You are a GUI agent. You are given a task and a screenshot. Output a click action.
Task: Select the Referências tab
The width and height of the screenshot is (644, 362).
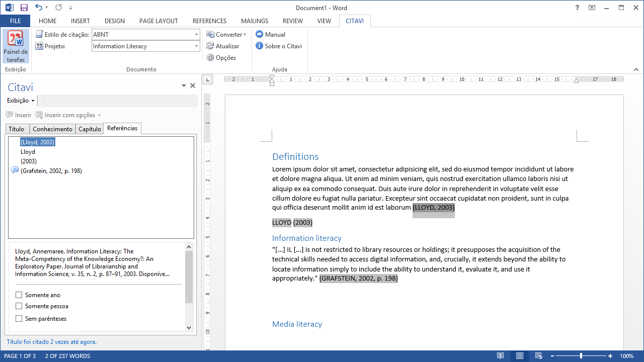[x=122, y=128]
